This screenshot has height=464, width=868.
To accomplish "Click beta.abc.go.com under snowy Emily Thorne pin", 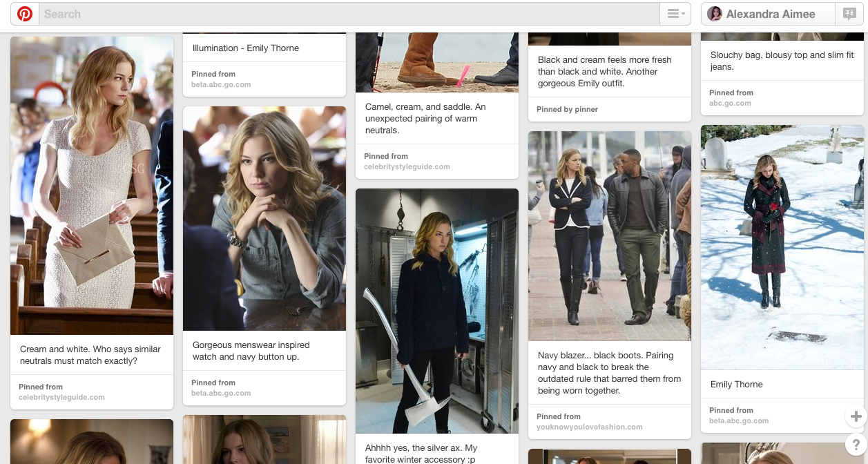I will coord(739,421).
